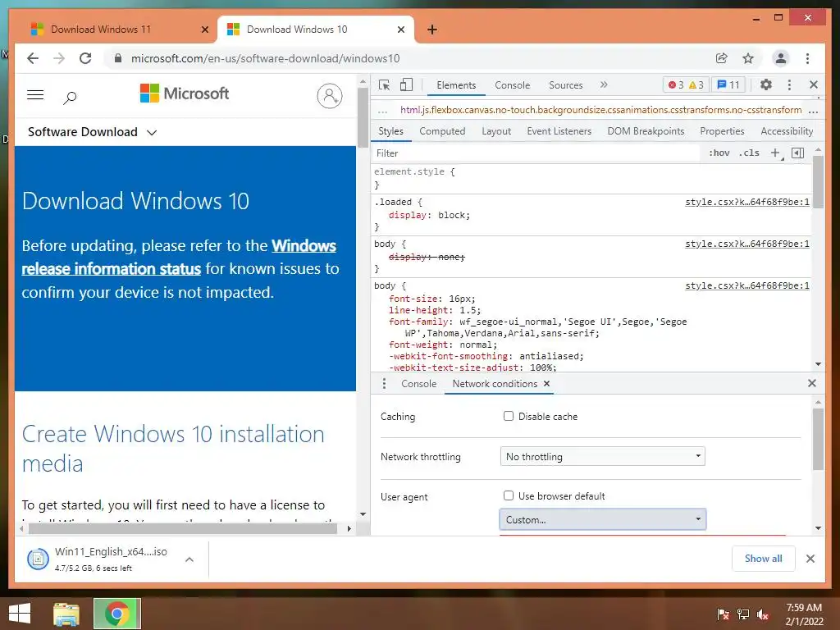840x630 pixels.
Task: Open the Windows Start button
Action: pos(20,614)
